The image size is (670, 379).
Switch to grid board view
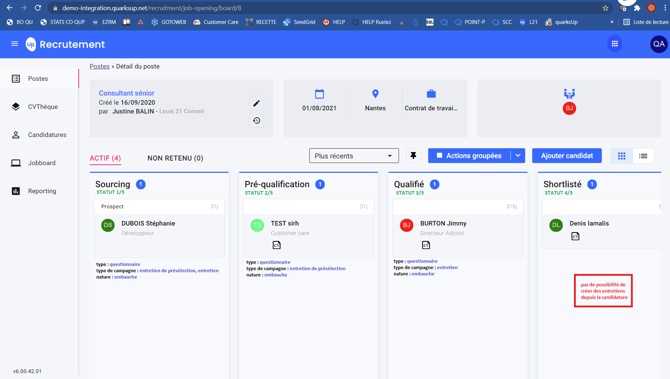click(x=621, y=156)
